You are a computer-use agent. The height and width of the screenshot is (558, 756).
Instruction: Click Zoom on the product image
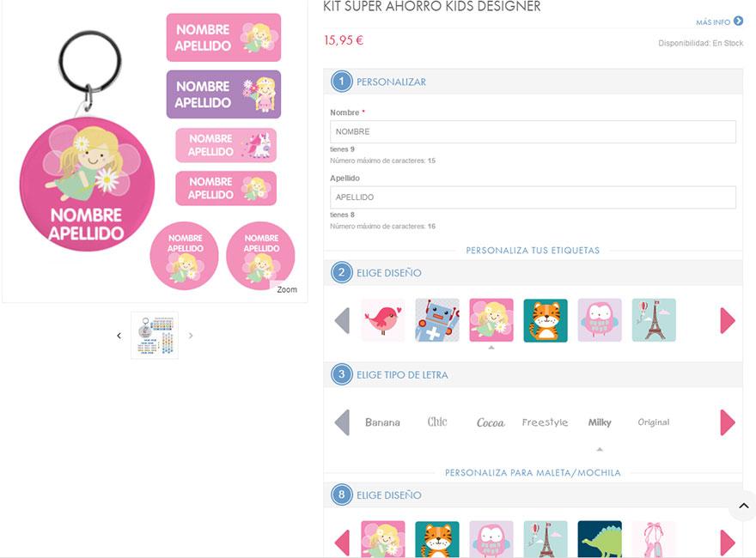coord(287,289)
